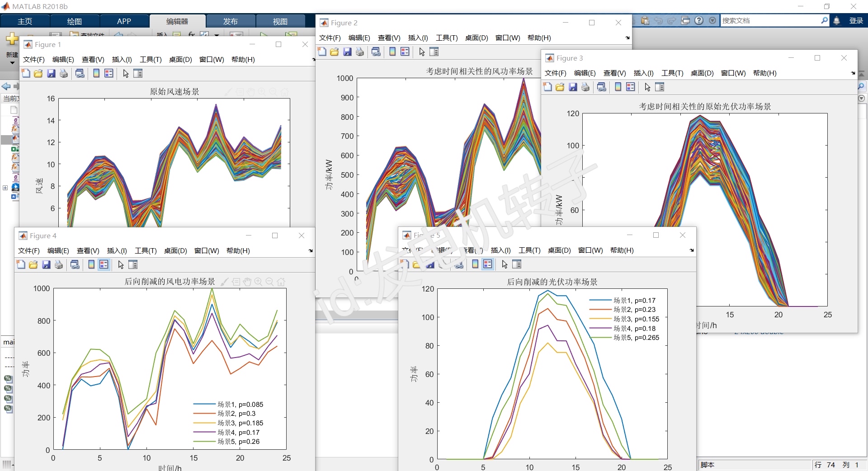Viewport: 868px width, 471px height.
Task: Click Brush data icon on Figure 4 axes
Action: (x=225, y=282)
